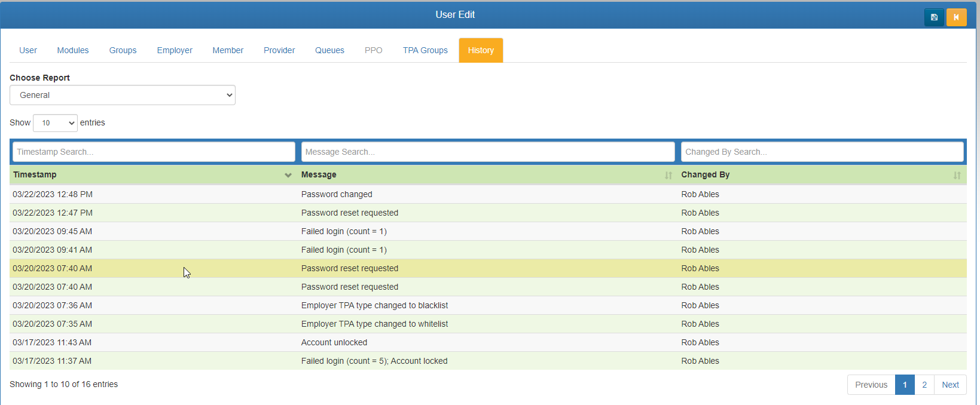Viewport: 980px width, 405px height.
Task: Open the Employer tab
Action: pos(175,50)
